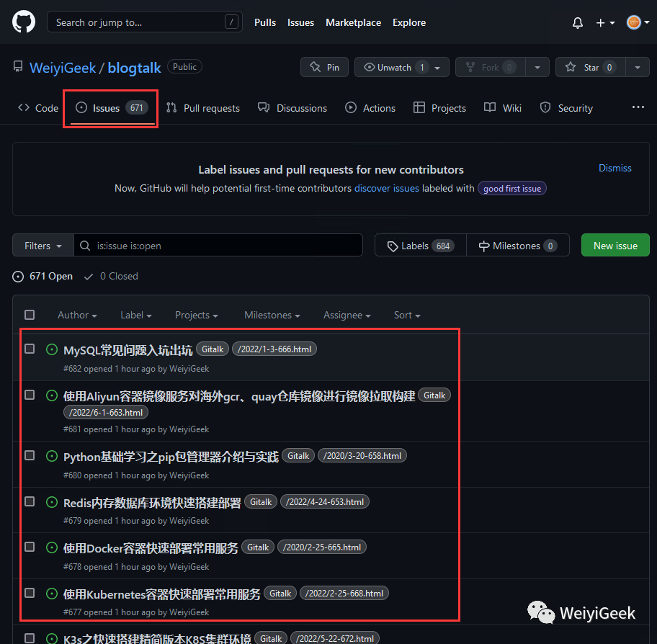Tick the checkbox for 使用Kubernetes容器快速部署常用服务

point(30,592)
